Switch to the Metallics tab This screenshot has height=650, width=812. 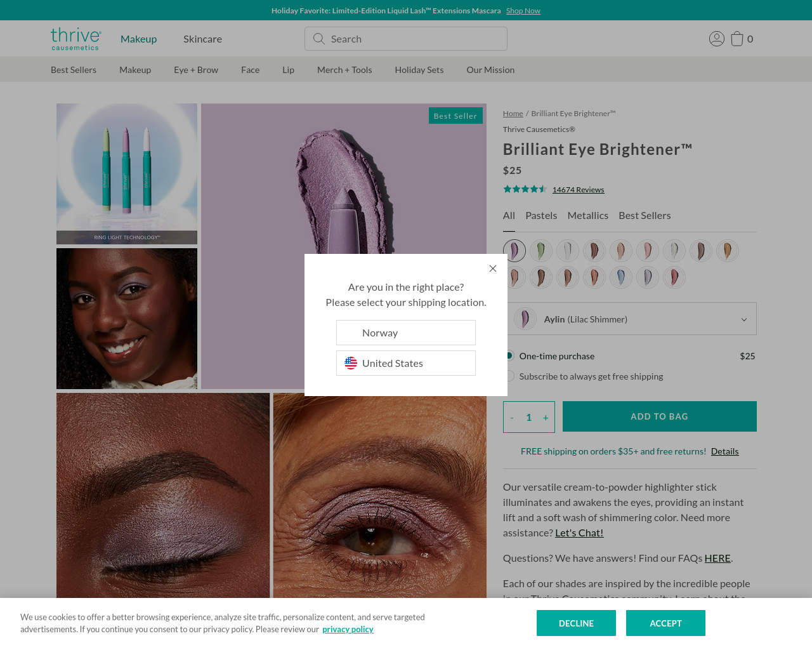(x=588, y=216)
